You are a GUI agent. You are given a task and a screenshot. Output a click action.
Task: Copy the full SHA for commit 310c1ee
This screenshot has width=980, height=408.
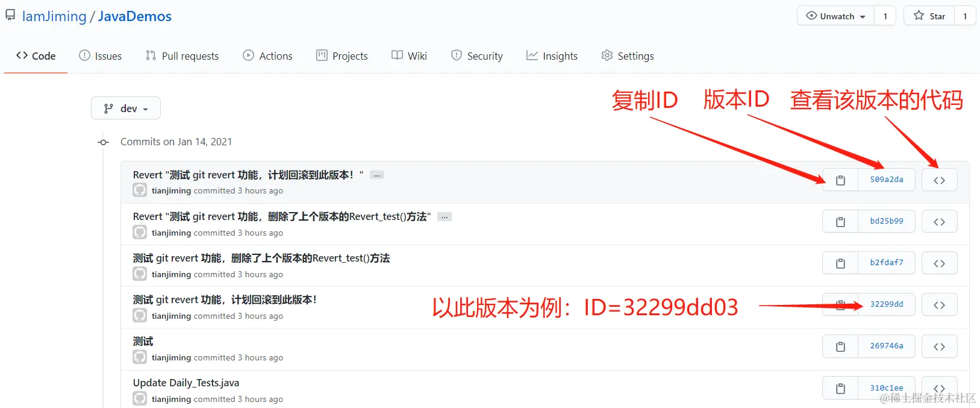[840, 388]
